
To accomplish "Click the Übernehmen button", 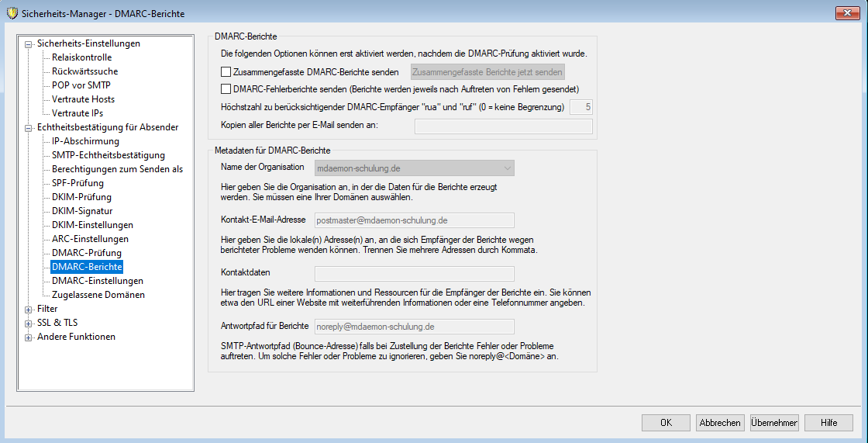I will [773, 423].
